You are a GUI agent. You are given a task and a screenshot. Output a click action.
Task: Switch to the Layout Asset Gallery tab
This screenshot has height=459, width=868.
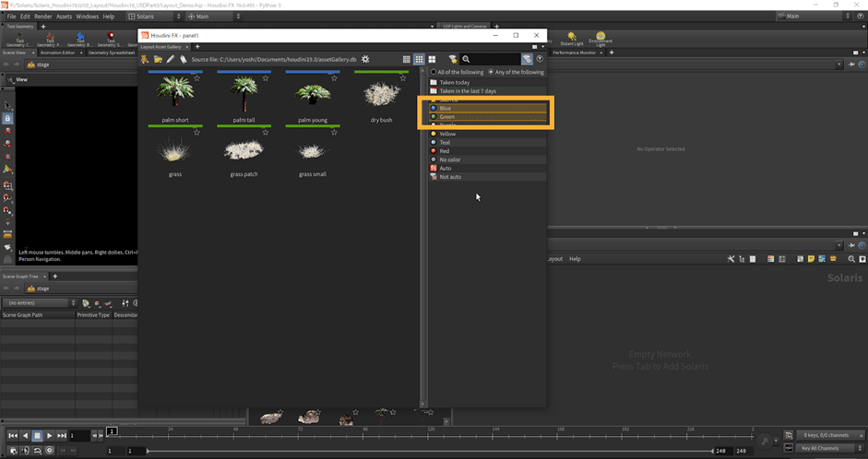(161, 47)
